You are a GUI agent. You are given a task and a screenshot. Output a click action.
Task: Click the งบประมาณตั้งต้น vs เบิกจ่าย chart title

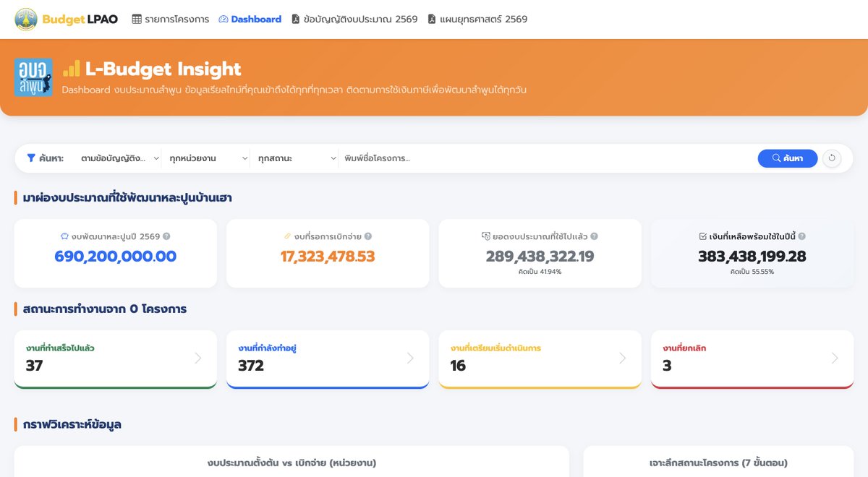(x=292, y=463)
